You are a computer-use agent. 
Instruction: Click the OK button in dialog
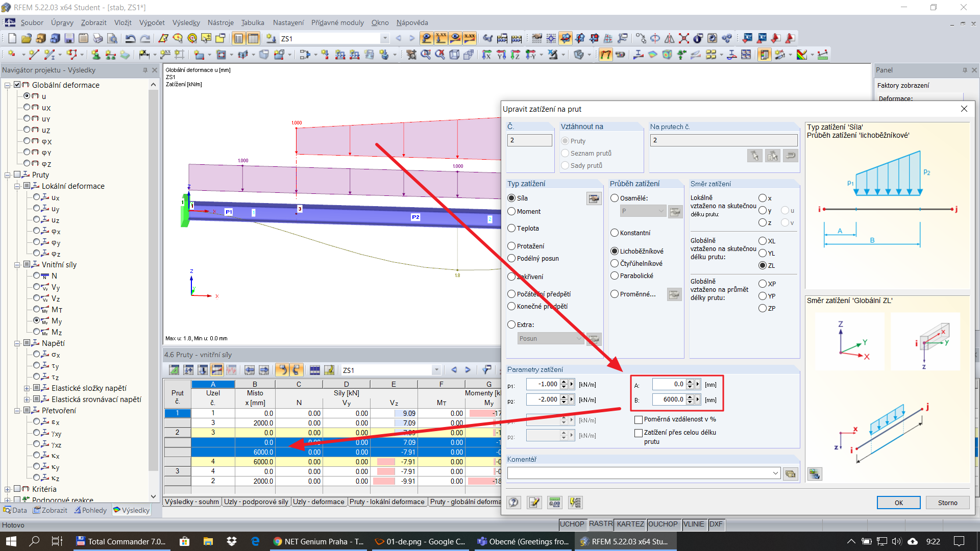pos(898,503)
